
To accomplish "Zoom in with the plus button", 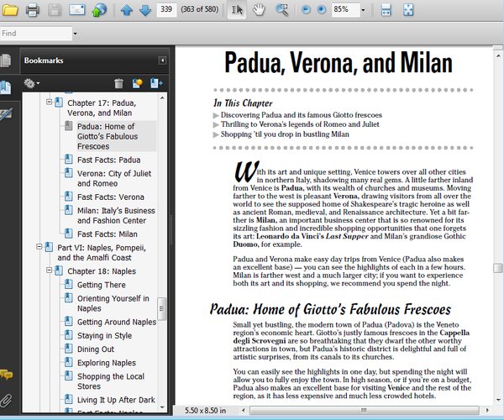I will point(321,10).
